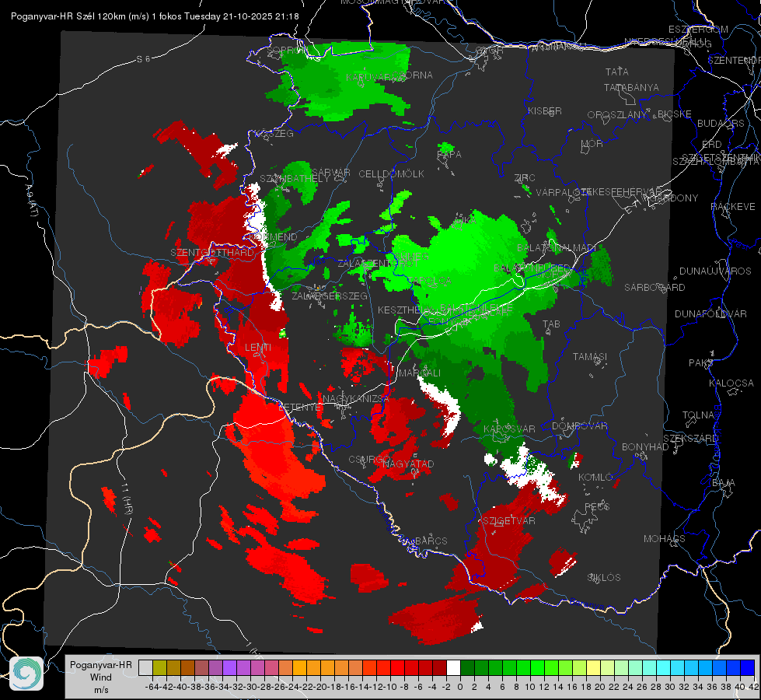The image size is (761, 700).
Task: Click the SZIGETVAR city label
Action: click(x=509, y=521)
